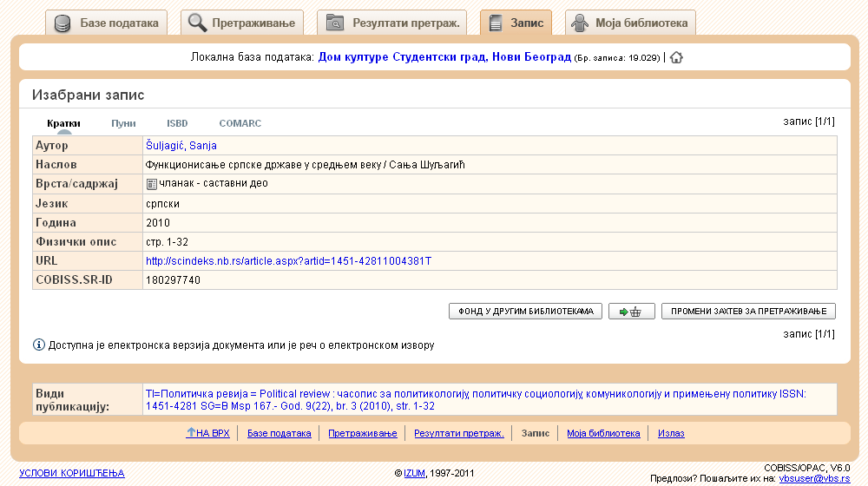Screen dimensions: 868x486
Task: Click the Аутор field label
Action: point(52,146)
